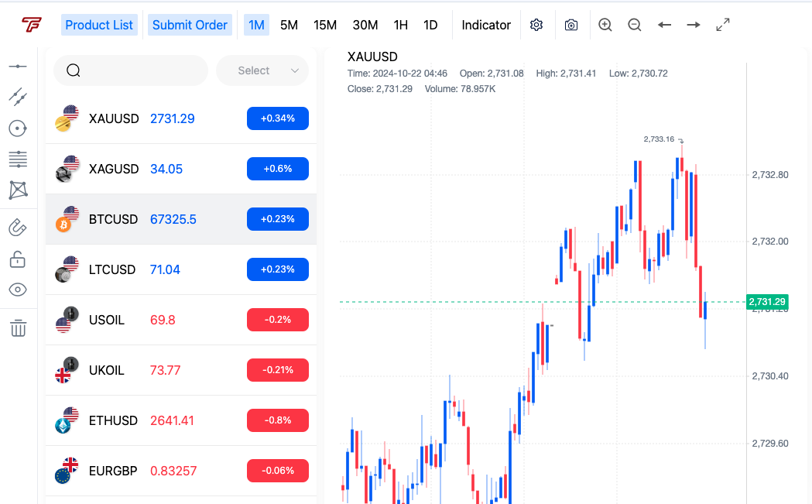Click the Product List button
The image size is (812, 504).
click(x=99, y=25)
